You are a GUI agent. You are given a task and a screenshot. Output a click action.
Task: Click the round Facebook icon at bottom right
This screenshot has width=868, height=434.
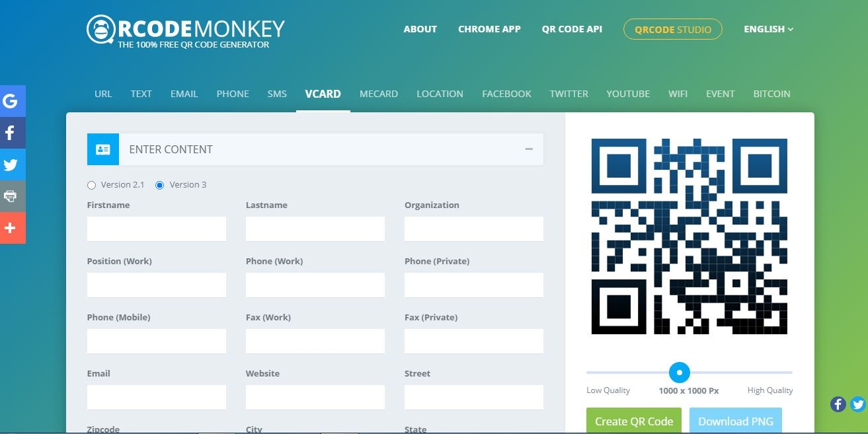[x=838, y=404]
